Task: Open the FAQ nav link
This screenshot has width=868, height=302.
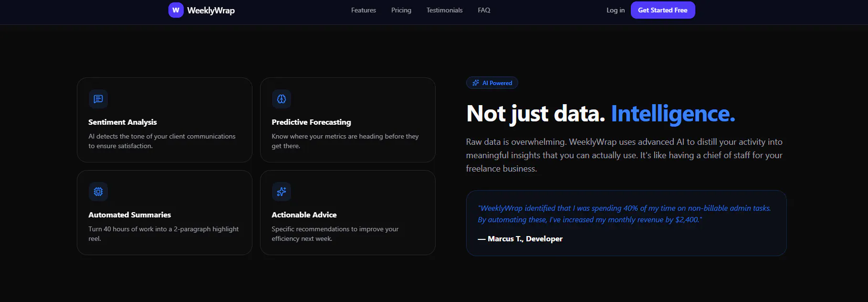Action: coord(484,10)
